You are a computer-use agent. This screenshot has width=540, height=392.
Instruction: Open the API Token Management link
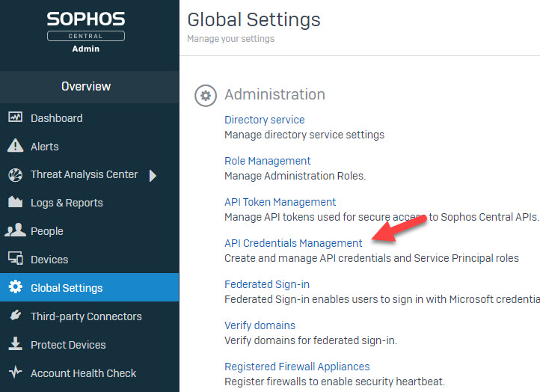pos(280,202)
